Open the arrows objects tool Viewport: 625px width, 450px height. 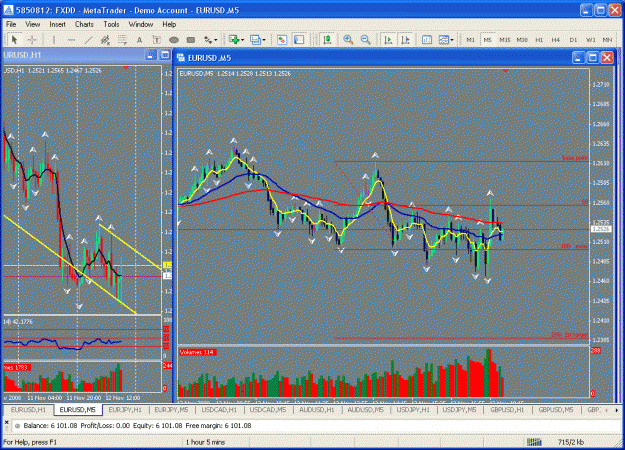click(208, 39)
